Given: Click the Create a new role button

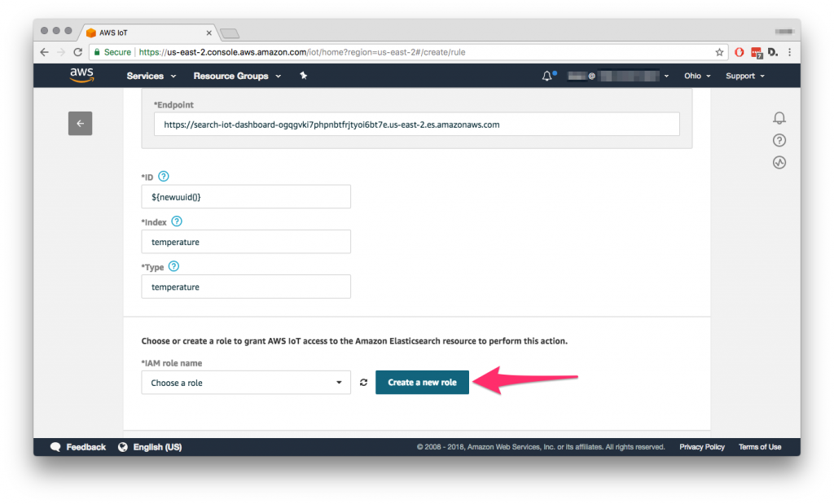Looking at the screenshot, I should click(x=422, y=382).
